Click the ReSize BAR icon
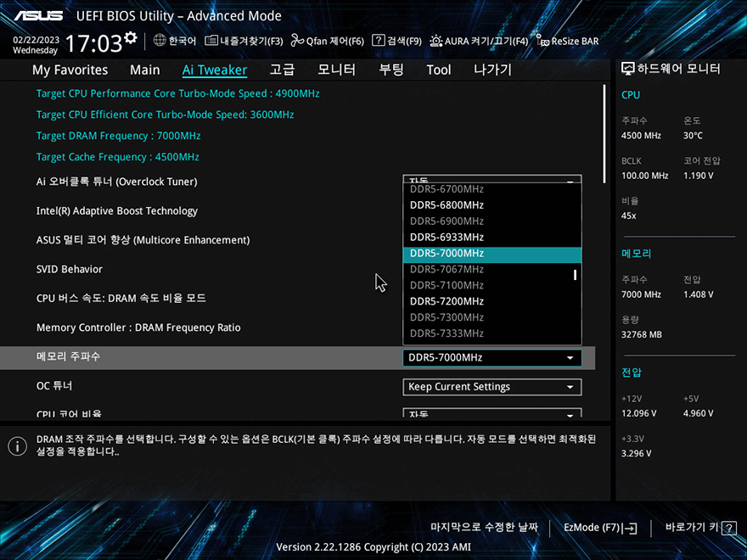Viewport: 747px width, 560px height. click(x=542, y=41)
